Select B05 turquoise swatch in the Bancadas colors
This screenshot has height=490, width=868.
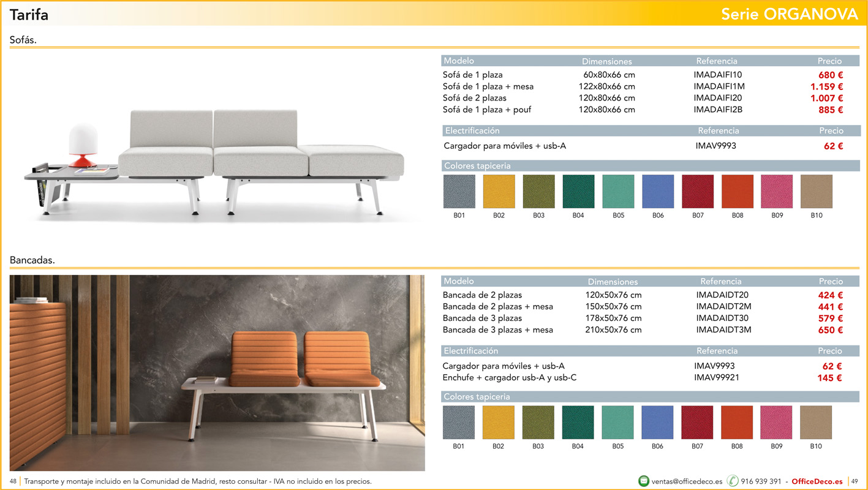(x=617, y=423)
